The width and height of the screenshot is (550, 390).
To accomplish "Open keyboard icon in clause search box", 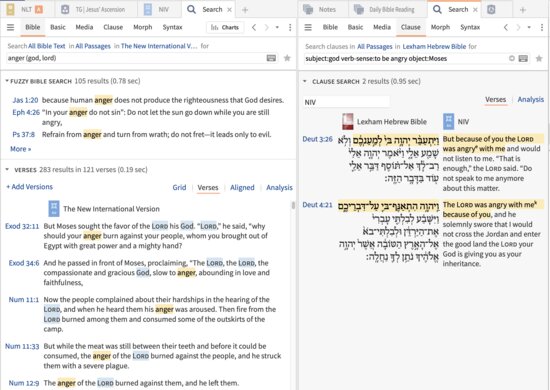I will 523,59.
